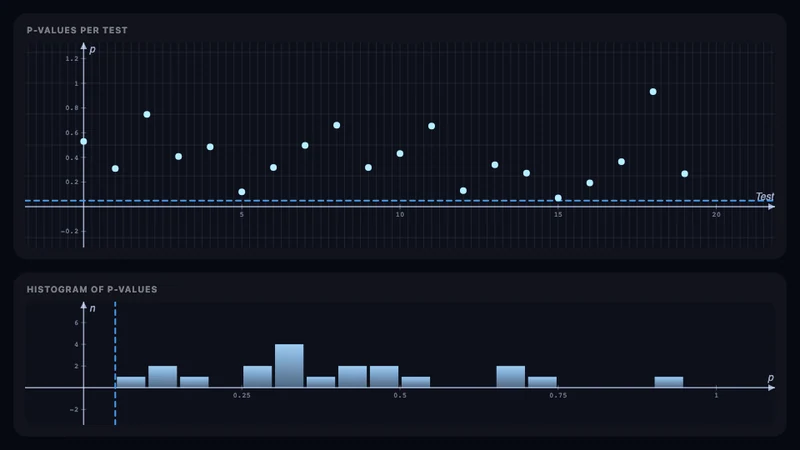Click the "n" y-axis label on histogram
The image size is (800, 450).
tap(92, 308)
